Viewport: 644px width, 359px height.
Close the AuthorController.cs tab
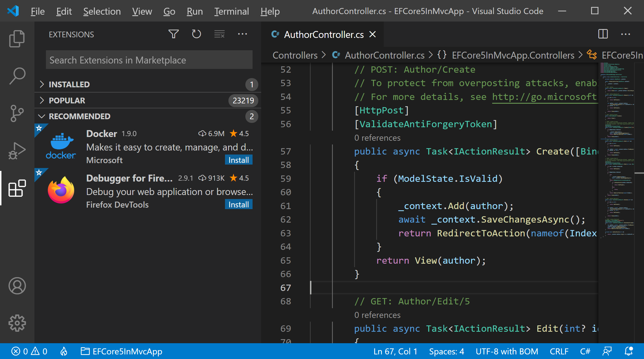pos(373,34)
